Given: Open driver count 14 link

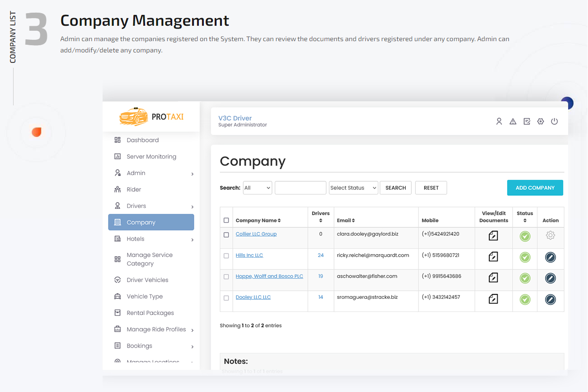Looking at the screenshot, I should pos(320,298).
